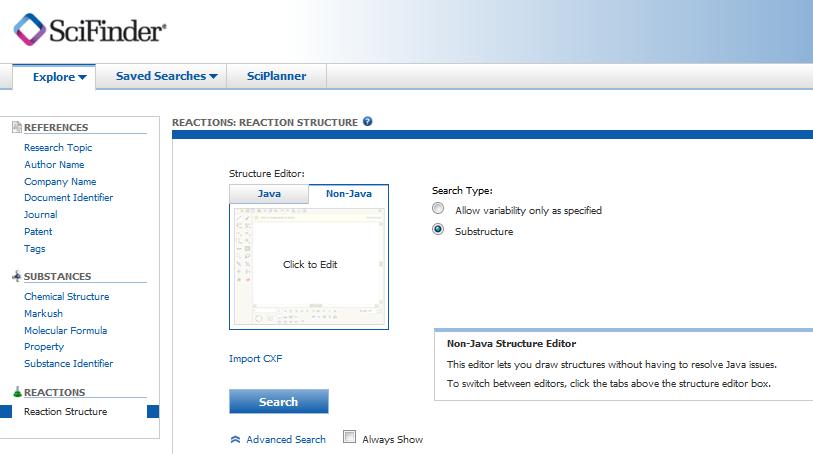Image resolution: width=813 pixels, height=454 pixels.
Task: Open Markush search
Action: pos(43,314)
